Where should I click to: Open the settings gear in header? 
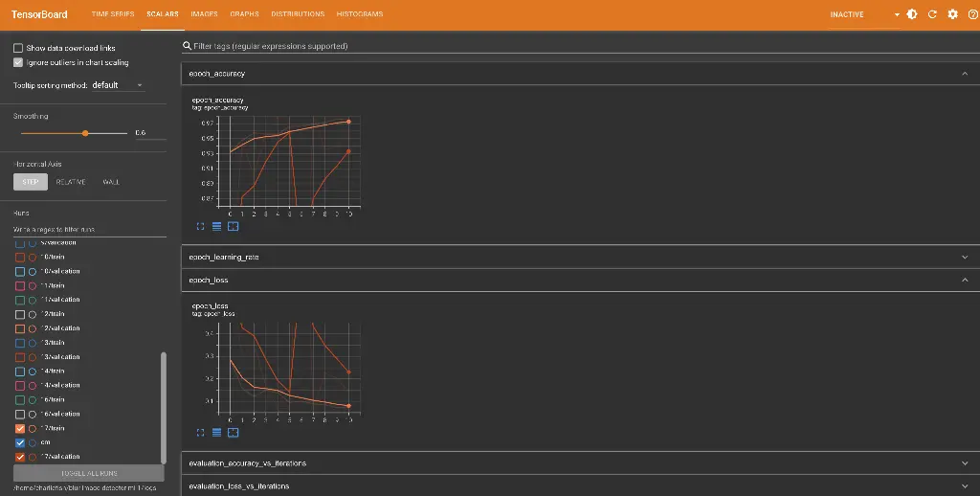pos(952,14)
